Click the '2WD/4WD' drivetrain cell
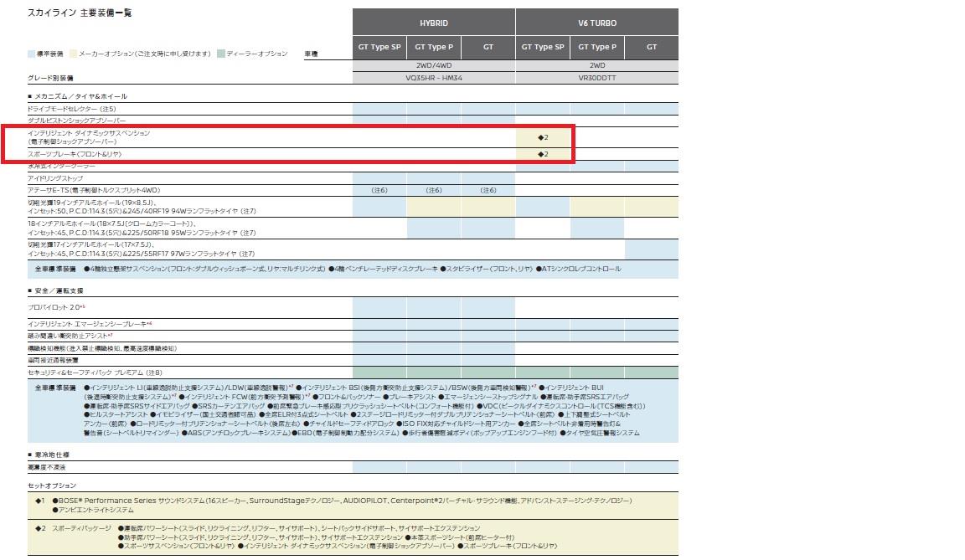This screenshot has width=965, height=560. tap(434, 65)
